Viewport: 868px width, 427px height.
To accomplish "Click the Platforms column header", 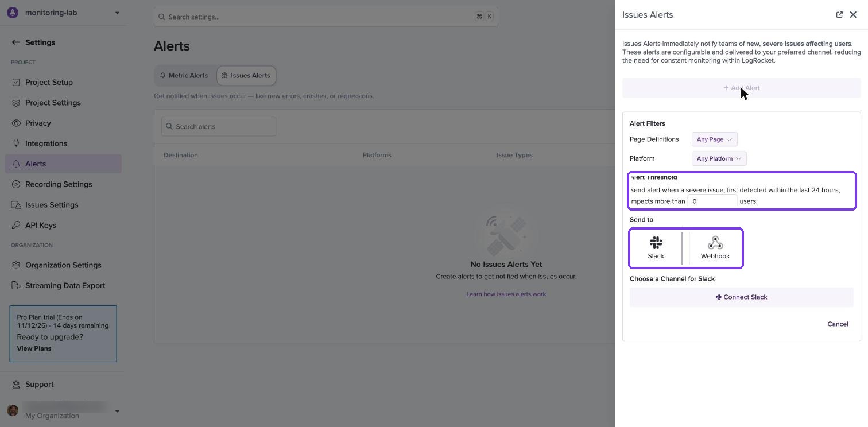I will pos(377,155).
